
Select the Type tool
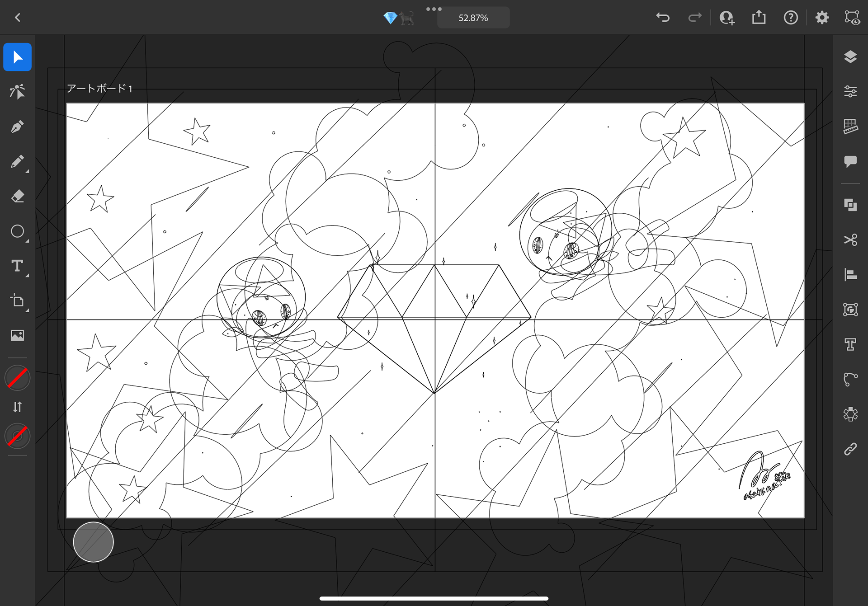coord(17,266)
